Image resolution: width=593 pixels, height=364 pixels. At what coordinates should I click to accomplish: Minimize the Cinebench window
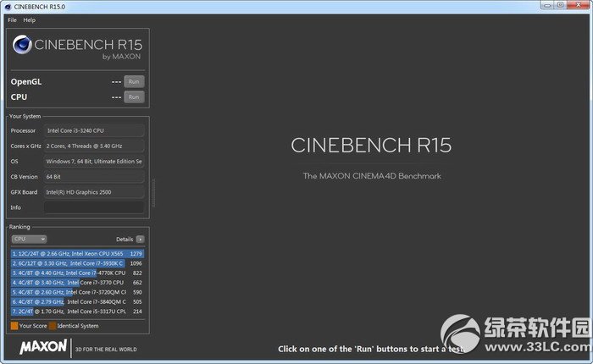(x=547, y=5)
